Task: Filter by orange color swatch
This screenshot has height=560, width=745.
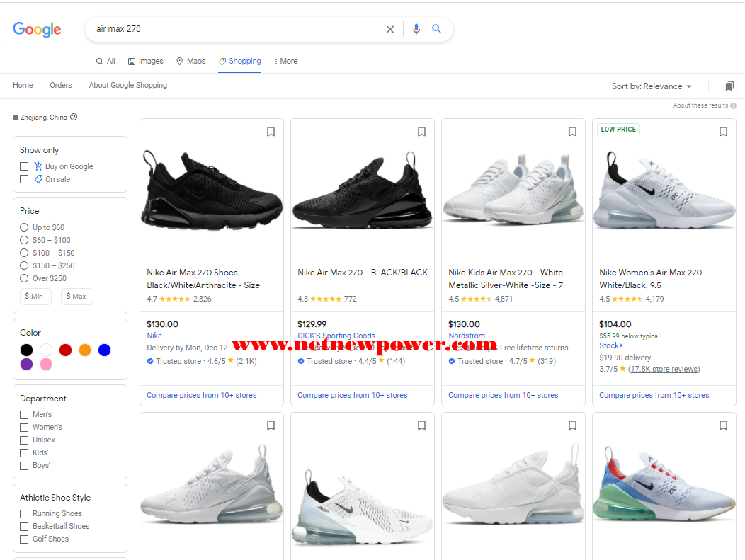Action: [x=85, y=350]
